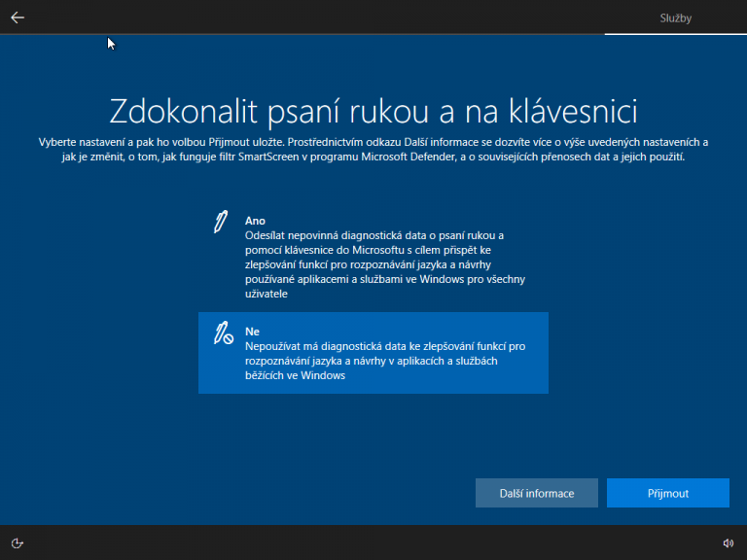Click the intro paragraph starting with Vyberte nastavení
This screenshot has height=560, width=747.
click(373, 149)
